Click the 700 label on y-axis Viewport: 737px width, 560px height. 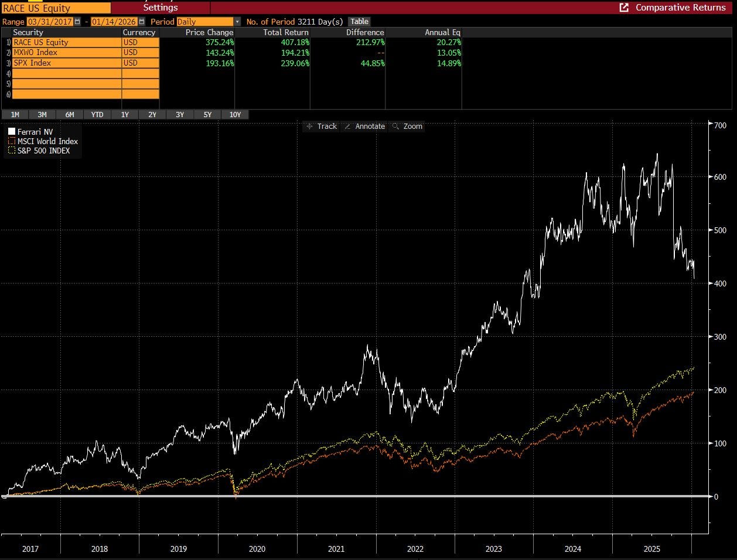(x=720, y=125)
